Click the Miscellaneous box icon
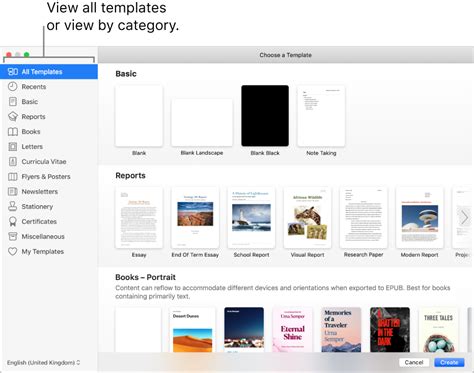 tap(13, 237)
